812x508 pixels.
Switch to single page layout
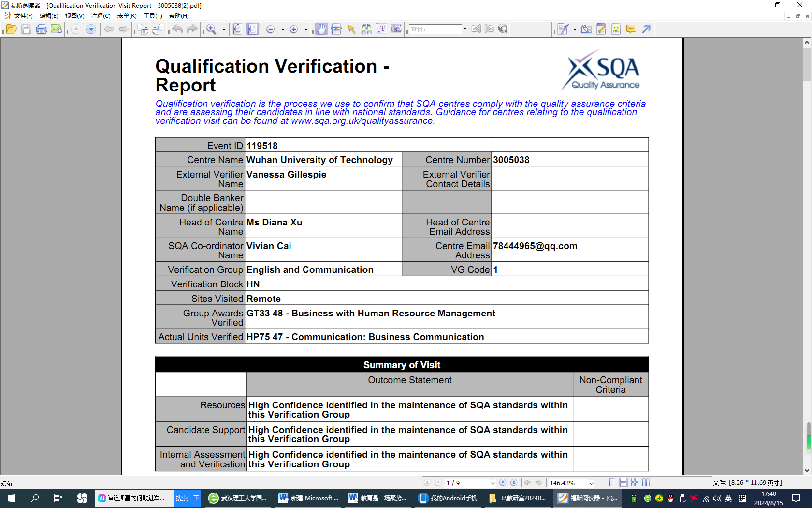pos(612,483)
